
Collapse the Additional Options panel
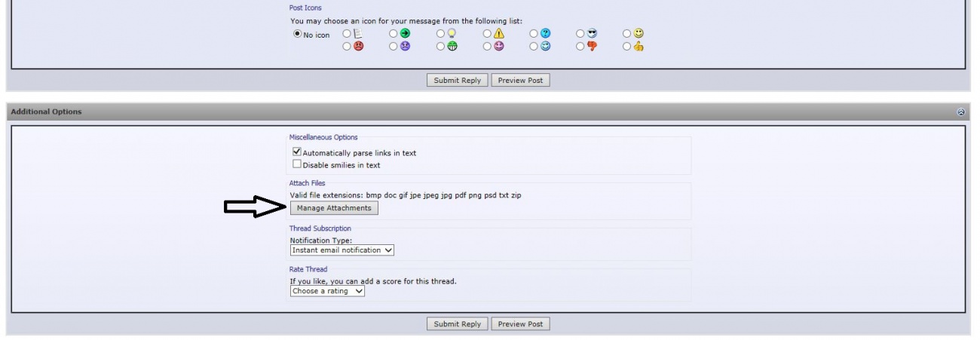960,112
